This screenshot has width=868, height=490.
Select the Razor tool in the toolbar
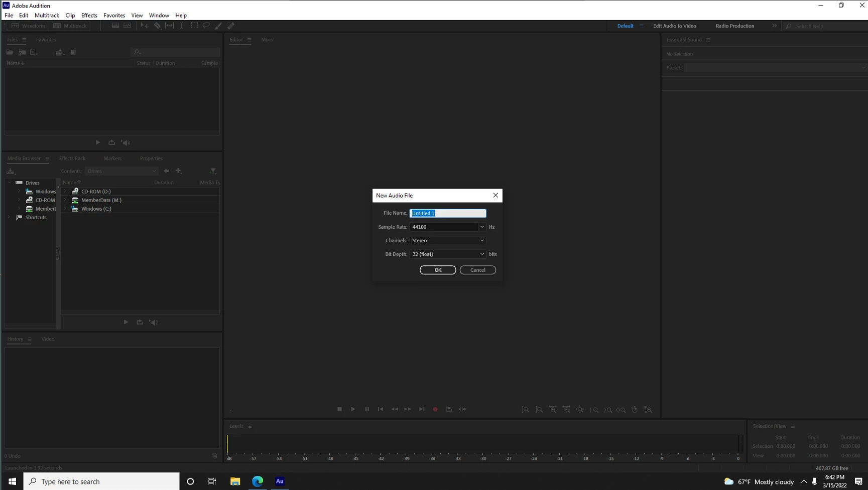tap(157, 26)
